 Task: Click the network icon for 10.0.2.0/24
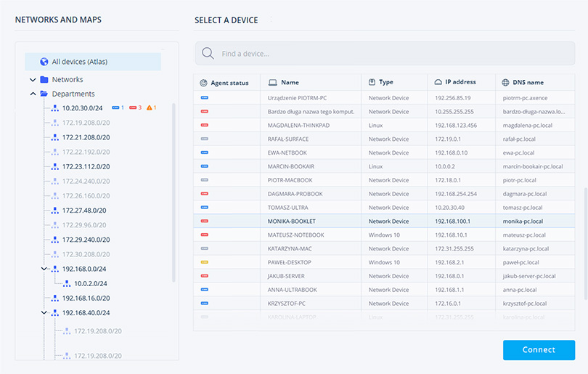coord(67,284)
